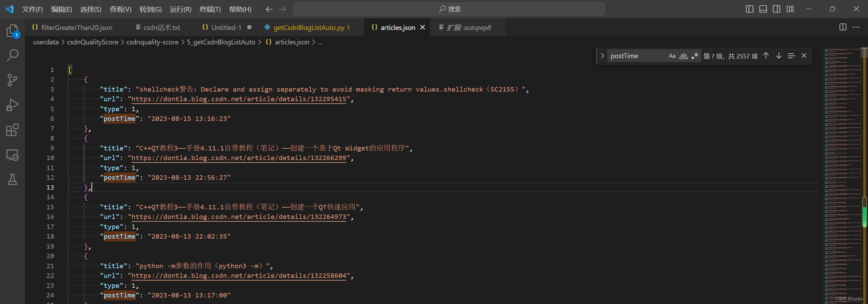Toggle find in selection

(791, 56)
